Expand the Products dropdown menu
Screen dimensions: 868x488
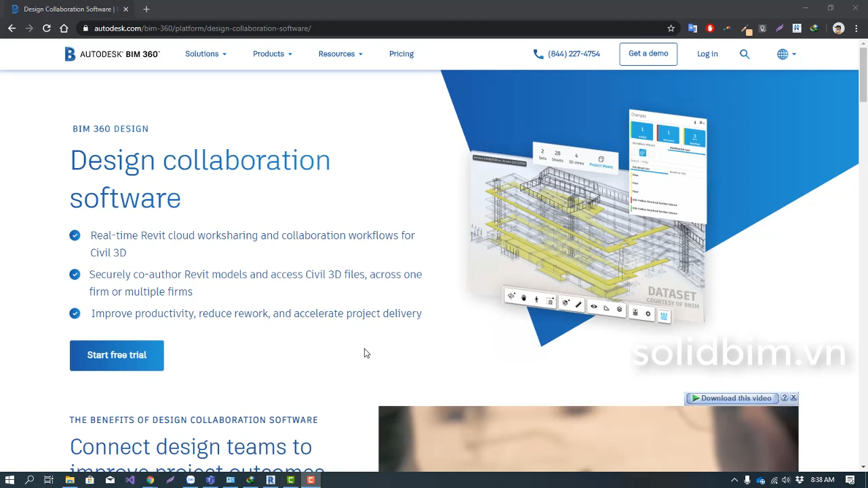tap(273, 54)
